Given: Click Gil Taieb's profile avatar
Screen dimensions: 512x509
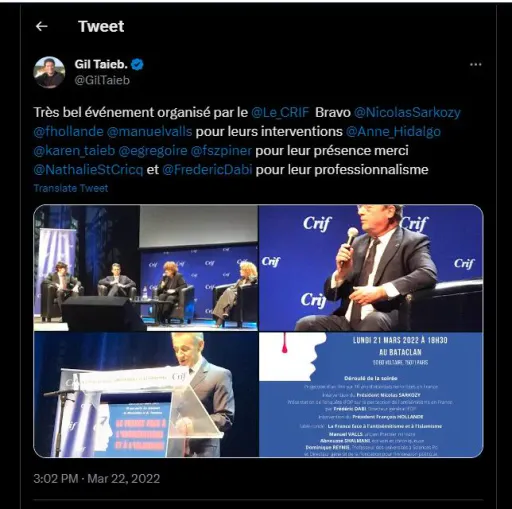Looking at the screenshot, I should click(x=49, y=72).
